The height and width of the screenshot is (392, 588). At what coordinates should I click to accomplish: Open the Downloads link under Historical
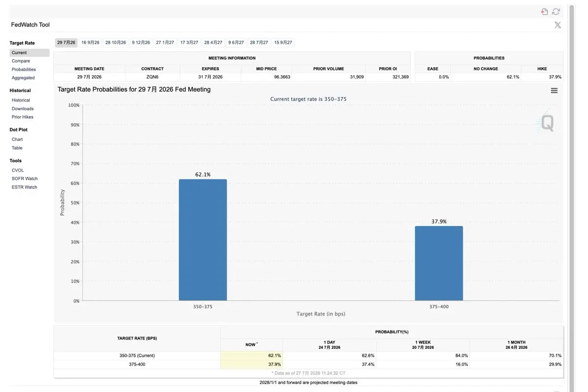click(23, 109)
